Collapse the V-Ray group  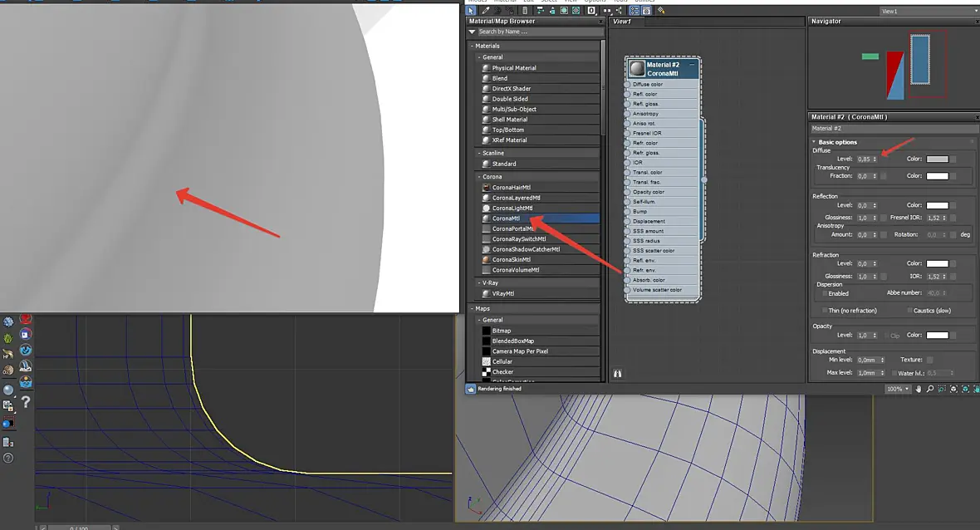click(x=479, y=283)
